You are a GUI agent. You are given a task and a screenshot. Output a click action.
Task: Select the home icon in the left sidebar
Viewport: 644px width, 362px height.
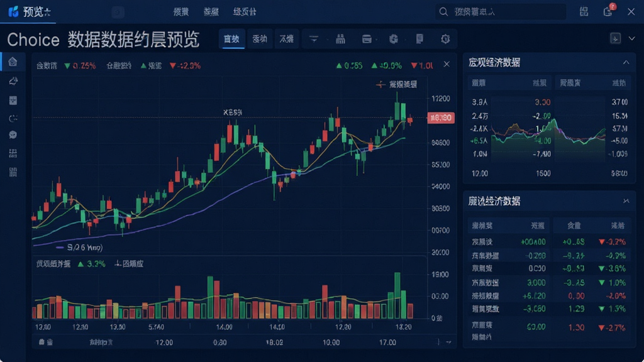13,62
